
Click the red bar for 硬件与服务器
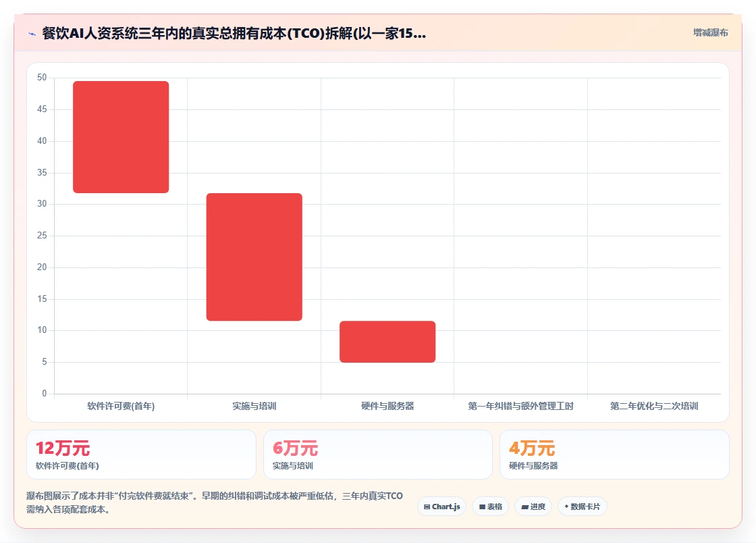click(387, 342)
